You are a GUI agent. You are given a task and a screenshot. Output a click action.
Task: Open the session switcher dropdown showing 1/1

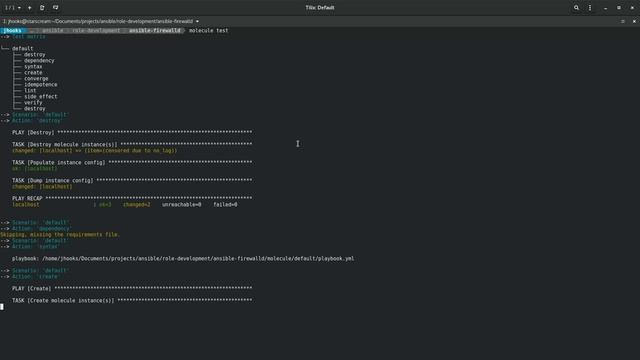(x=13, y=8)
